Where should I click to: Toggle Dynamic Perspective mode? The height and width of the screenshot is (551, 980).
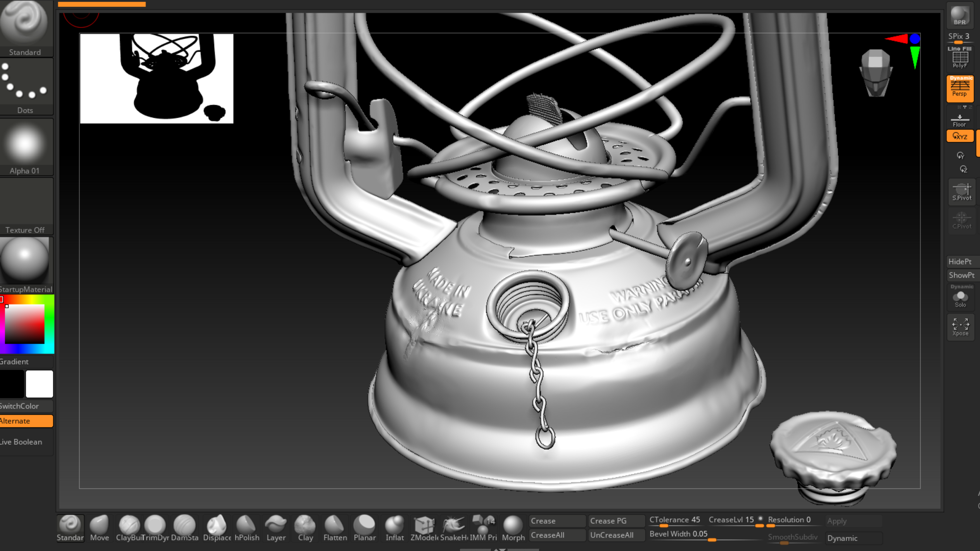[x=960, y=88]
